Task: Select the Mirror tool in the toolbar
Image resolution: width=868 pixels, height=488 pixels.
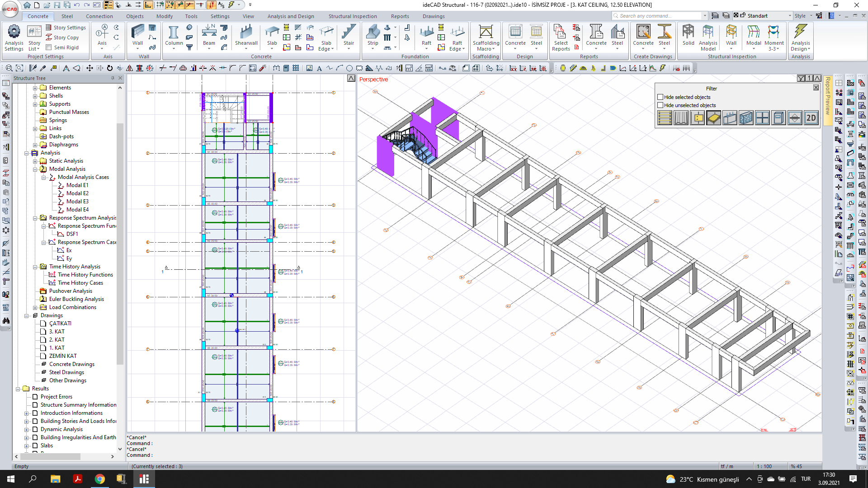Action: pos(130,68)
